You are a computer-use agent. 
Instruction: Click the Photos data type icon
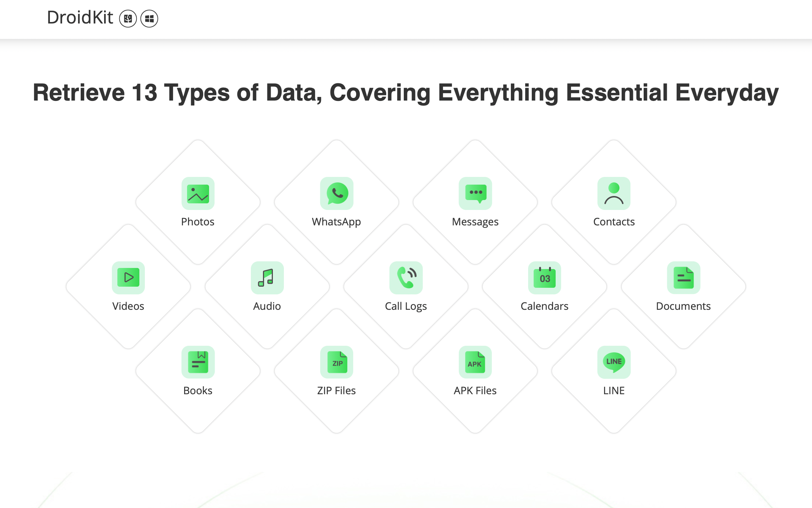198,193
